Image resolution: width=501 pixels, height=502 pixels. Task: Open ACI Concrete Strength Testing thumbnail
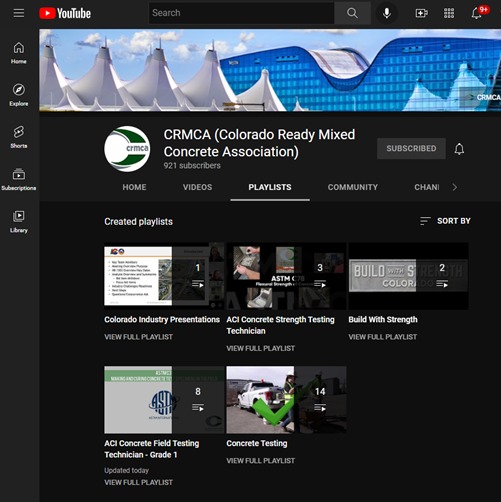coord(286,276)
